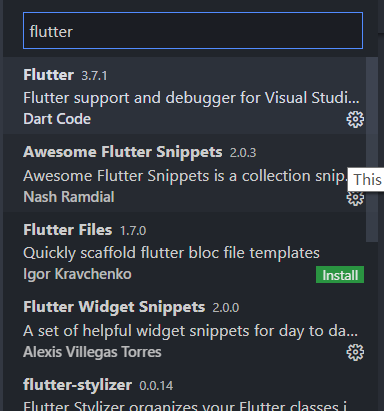The image size is (384, 411).
Task: Click the Flutter Stylizer organizes description text
Action: click(x=185, y=407)
